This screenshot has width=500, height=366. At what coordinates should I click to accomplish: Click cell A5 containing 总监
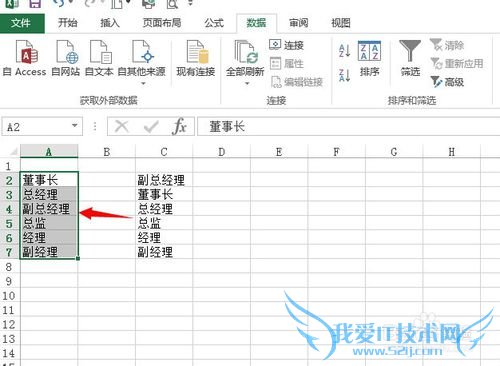tap(49, 223)
